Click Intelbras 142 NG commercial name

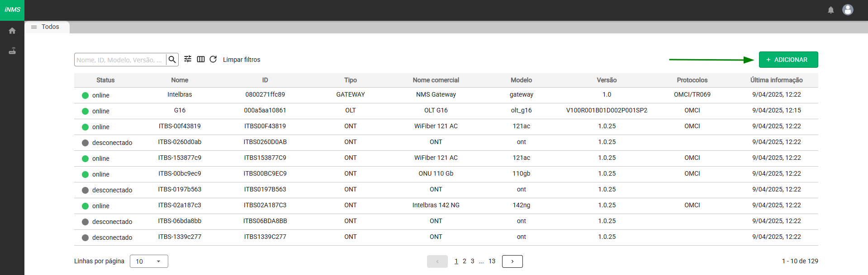pos(436,205)
